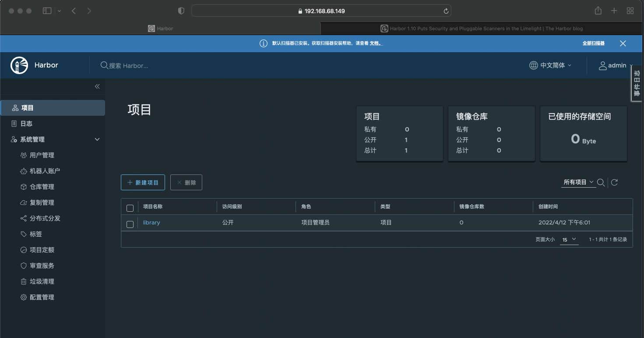Switch to Harbor 1.10 blog tab

click(482, 28)
